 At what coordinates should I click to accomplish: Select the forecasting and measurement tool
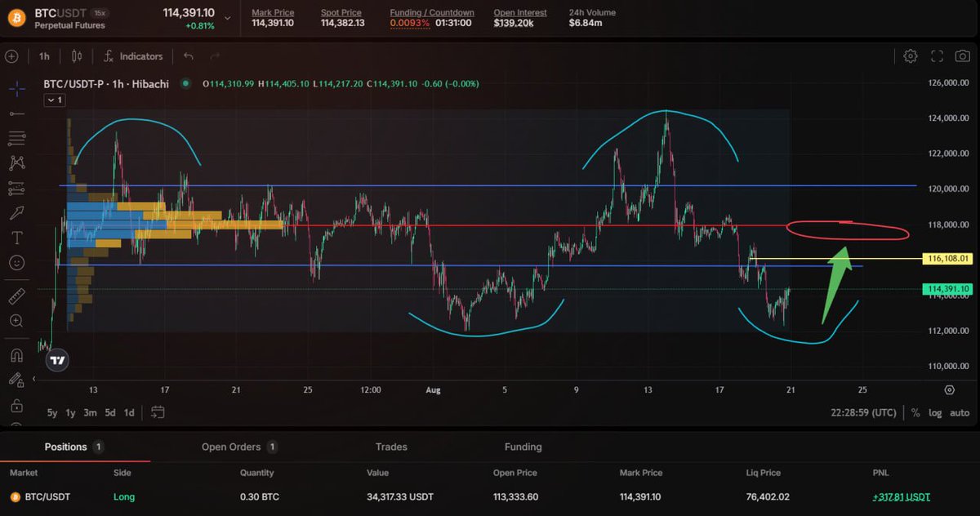[x=16, y=189]
